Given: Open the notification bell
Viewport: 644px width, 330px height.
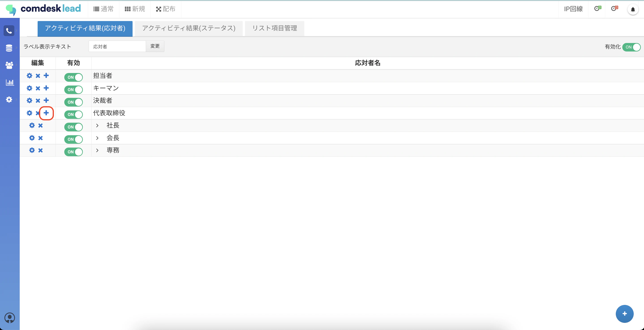Looking at the screenshot, I should [633, 9].
